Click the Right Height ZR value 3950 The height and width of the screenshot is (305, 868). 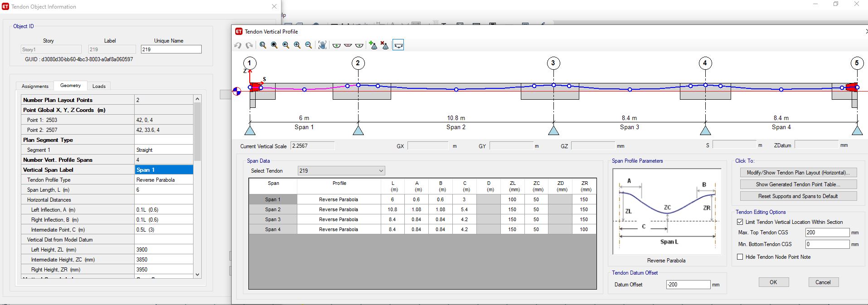pos(164,270)
